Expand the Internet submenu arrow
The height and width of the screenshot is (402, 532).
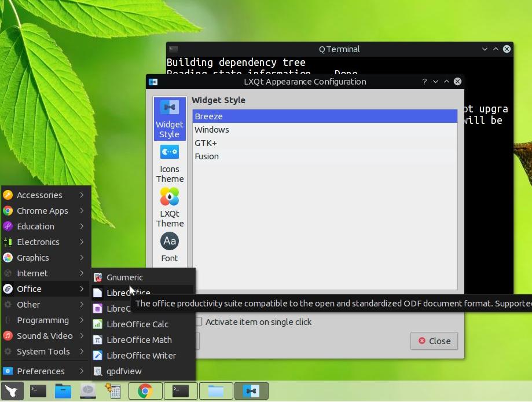[x=82, y=273]
